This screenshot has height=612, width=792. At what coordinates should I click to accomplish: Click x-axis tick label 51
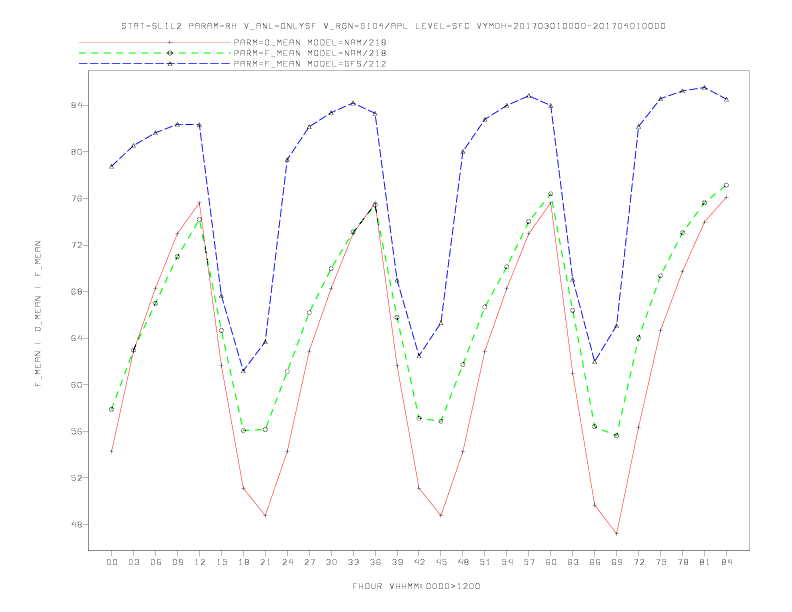tap(485, 562)
